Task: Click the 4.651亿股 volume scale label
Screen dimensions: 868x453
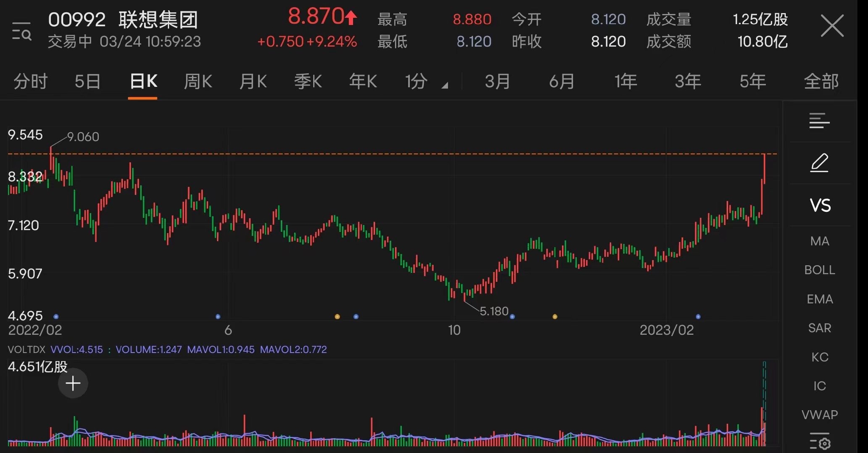Action: [38, 367]
